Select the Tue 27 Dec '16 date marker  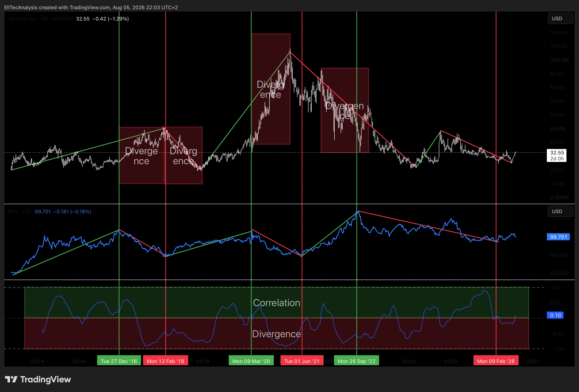pyautogui.click(x=119, y=361)
